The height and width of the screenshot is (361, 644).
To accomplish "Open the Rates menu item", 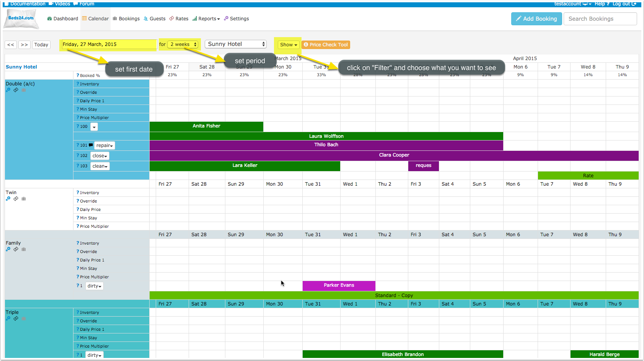I will (179, 19).
